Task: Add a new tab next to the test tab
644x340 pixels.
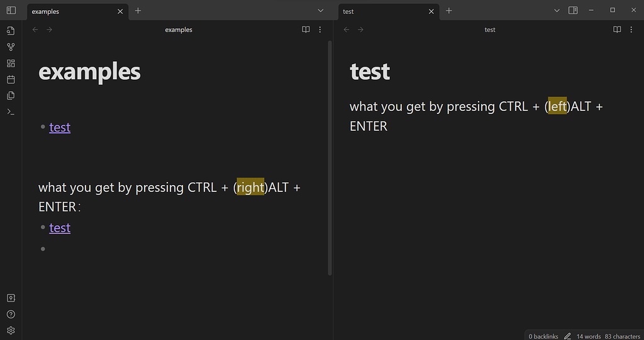Action: 449,11
